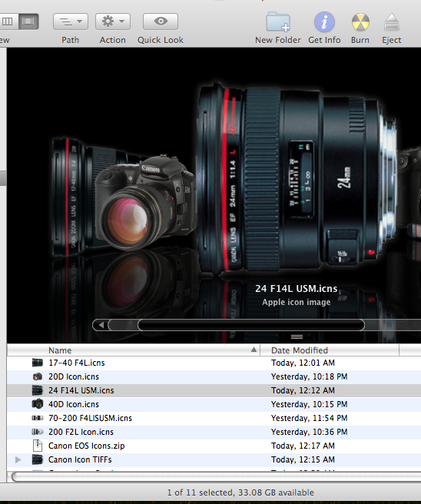
Task: Expand the Canon Icon TIFFs folder triangle
Action: (x=18, y=459)
